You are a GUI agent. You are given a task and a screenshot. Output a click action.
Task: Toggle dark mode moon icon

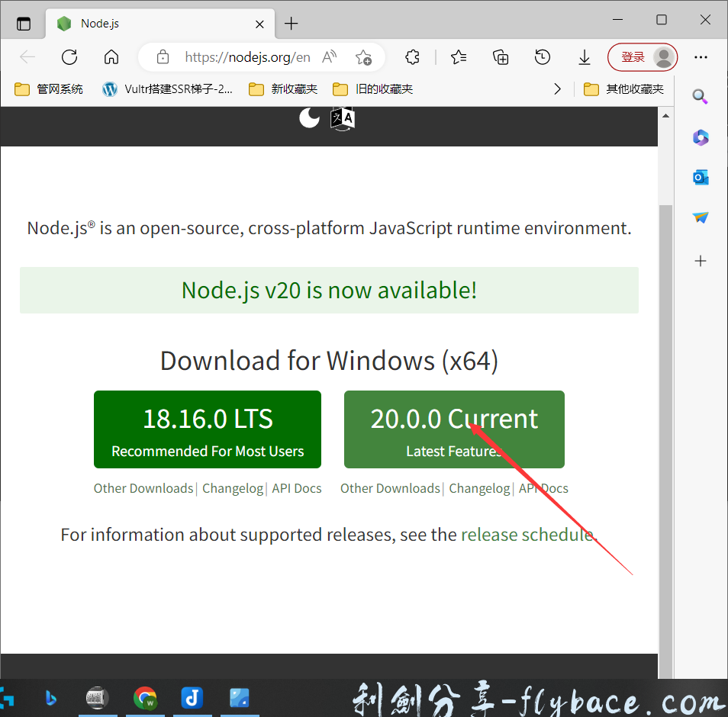point(309,118)
